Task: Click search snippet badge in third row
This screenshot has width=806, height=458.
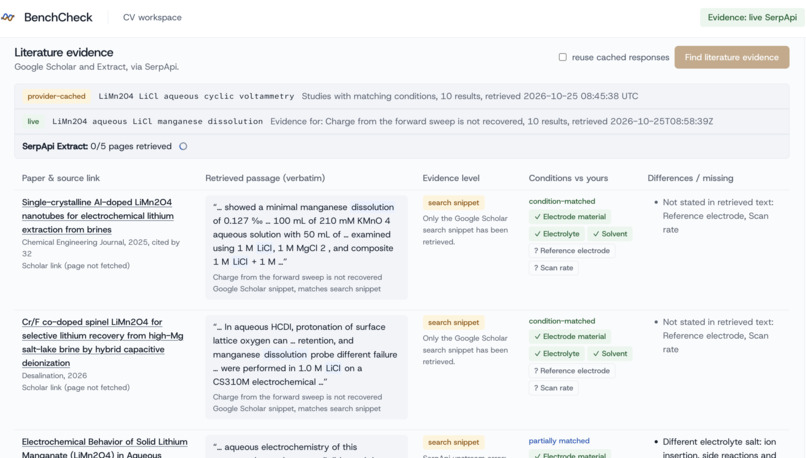Action: (453, 442)
